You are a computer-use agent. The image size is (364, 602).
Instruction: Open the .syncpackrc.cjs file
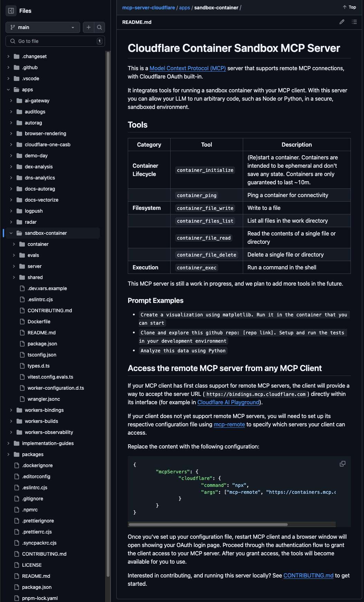pyautogui.click(x=39, y=543)
